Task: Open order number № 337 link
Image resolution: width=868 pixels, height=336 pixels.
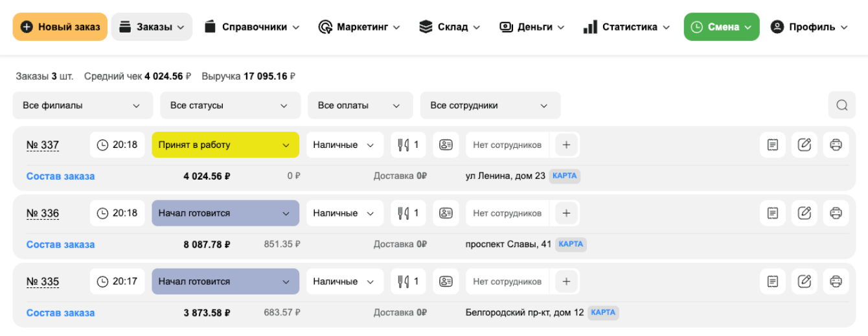Action: [x=43, y=145]
